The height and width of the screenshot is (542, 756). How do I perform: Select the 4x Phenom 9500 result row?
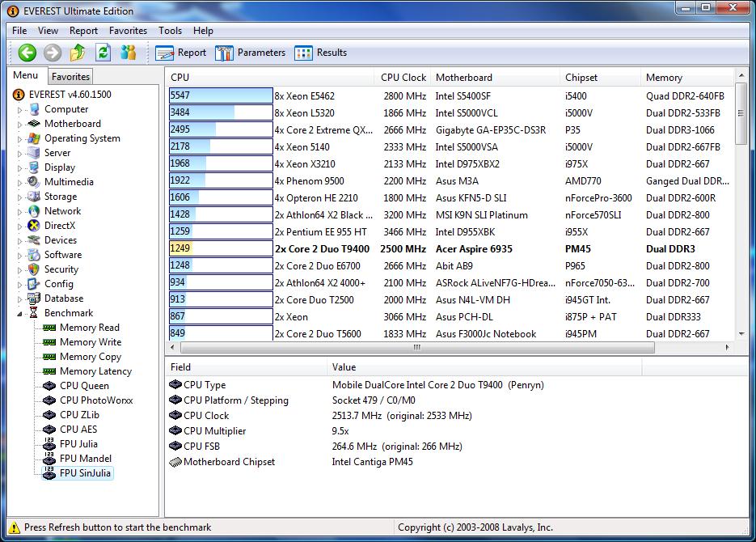pos(451,181)
